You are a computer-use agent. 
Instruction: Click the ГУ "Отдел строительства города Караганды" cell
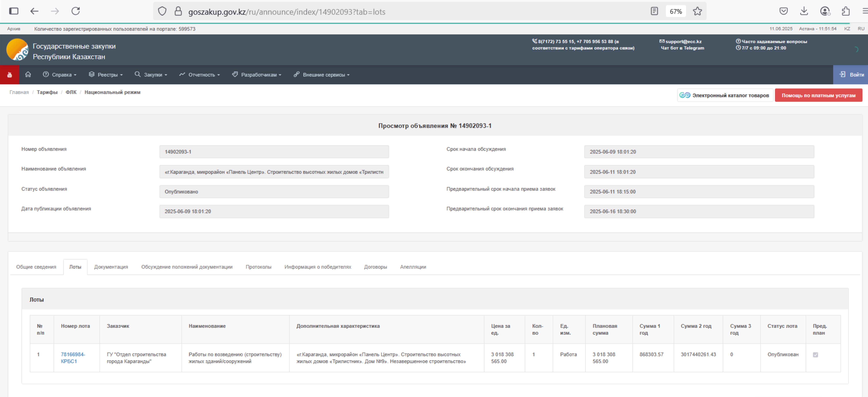[141, 358]
